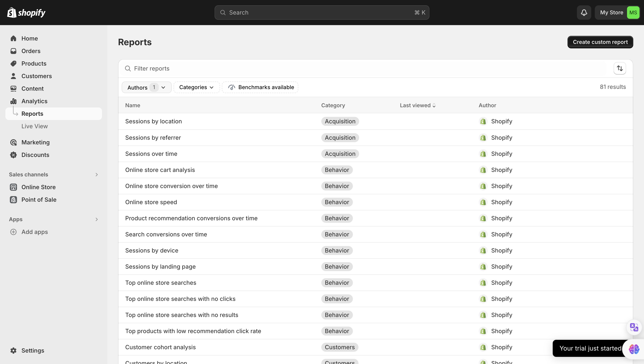Screen dimensions: 644x364
Task: Toggle the Benchmarks available filter
Action: tap(260, 87)
